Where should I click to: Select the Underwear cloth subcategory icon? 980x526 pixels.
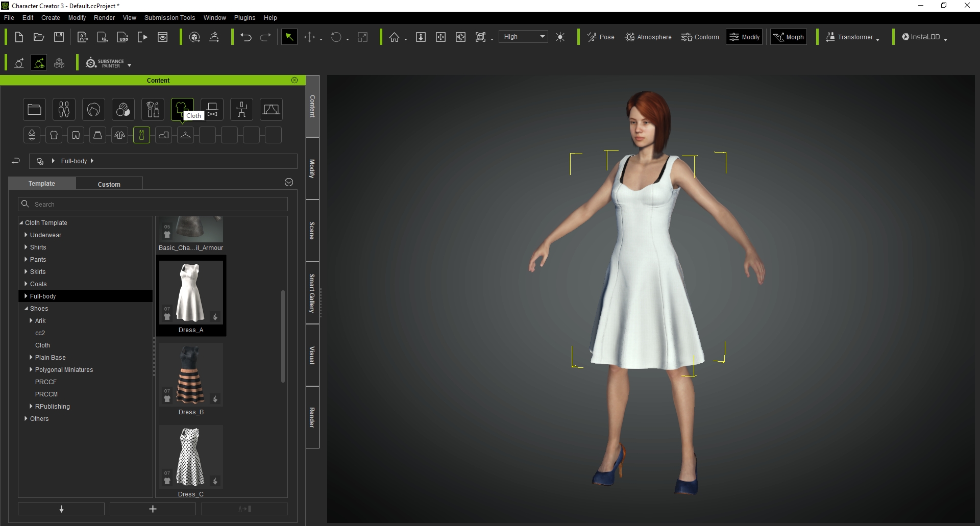point(32,135)
